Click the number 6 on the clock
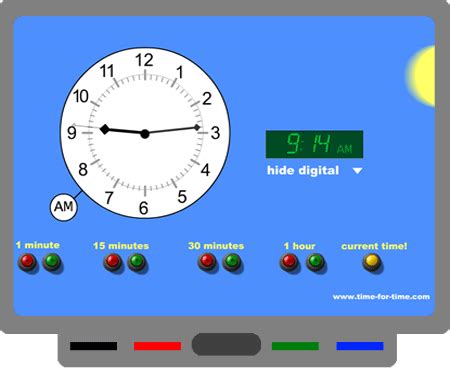Image resolution: width=450 pixels, height=370 pixels. pos(143,208)
